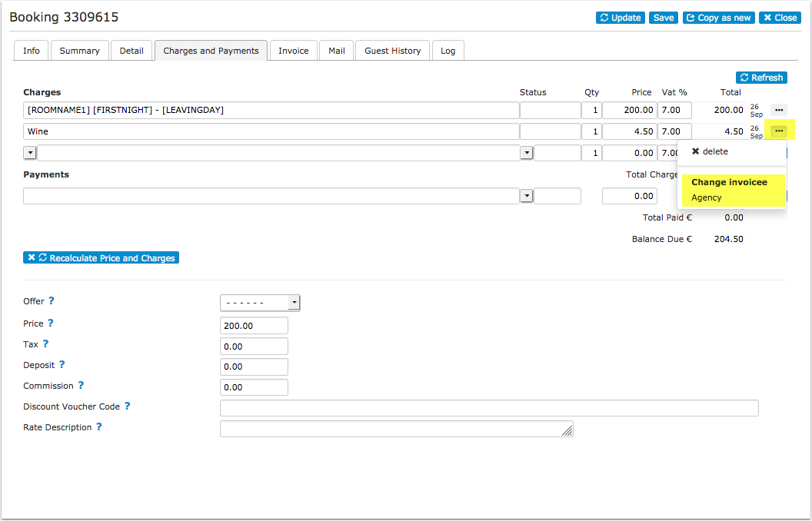Click the room charge price field 200.00

pos(629,110)
